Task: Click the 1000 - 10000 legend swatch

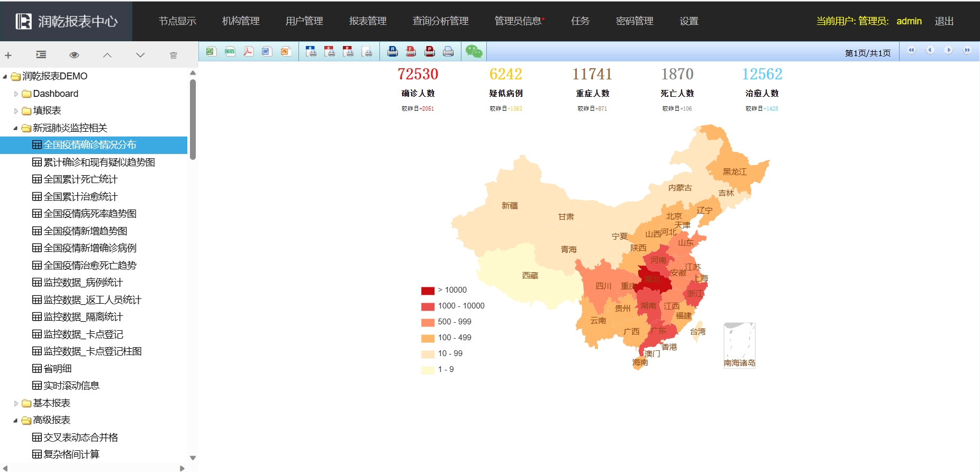Action: pos(428,306)
